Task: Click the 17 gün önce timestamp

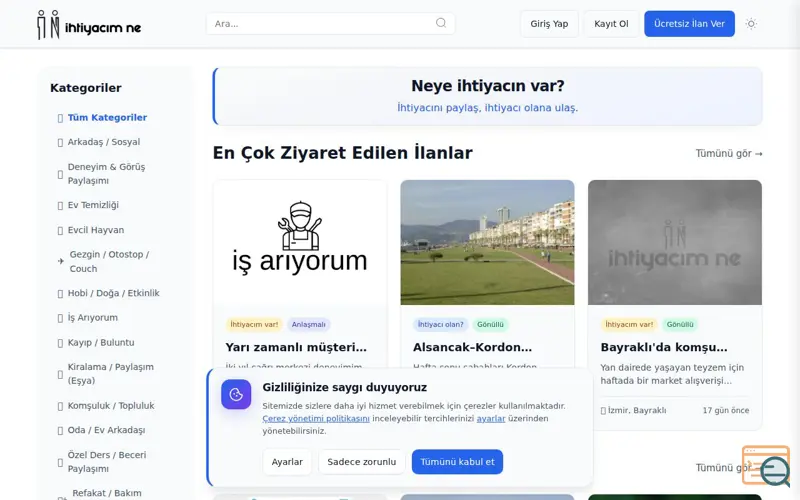Action: coord(726,410)
